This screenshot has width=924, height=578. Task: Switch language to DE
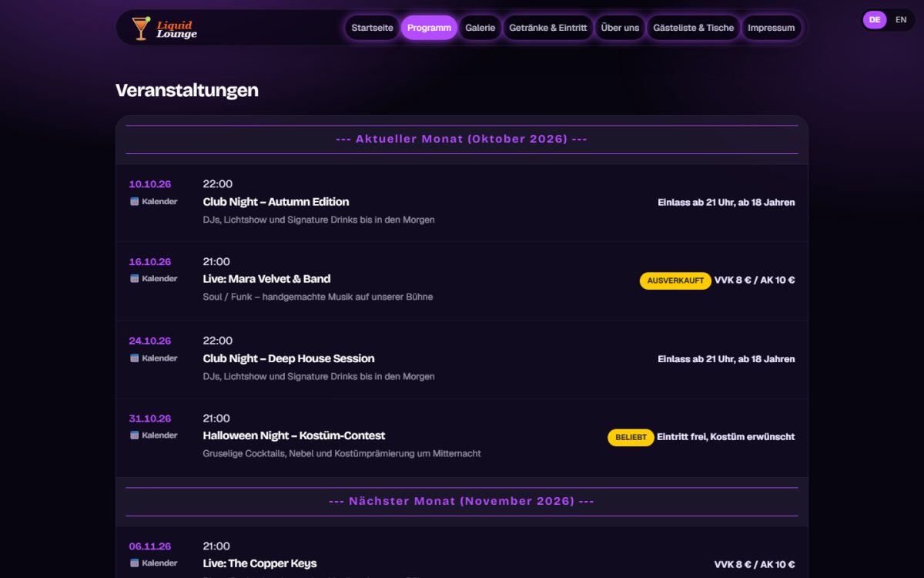[875, 20]
